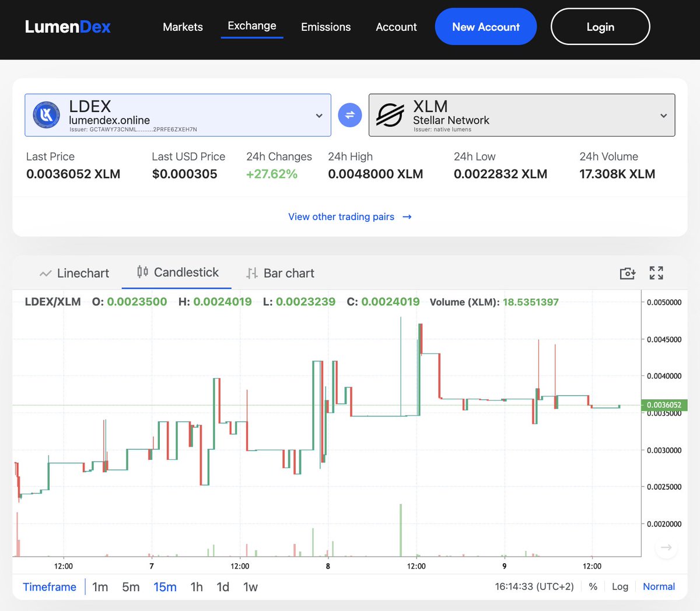
Task: Click the Stellar Network label
Action: (x=451, y=120)
